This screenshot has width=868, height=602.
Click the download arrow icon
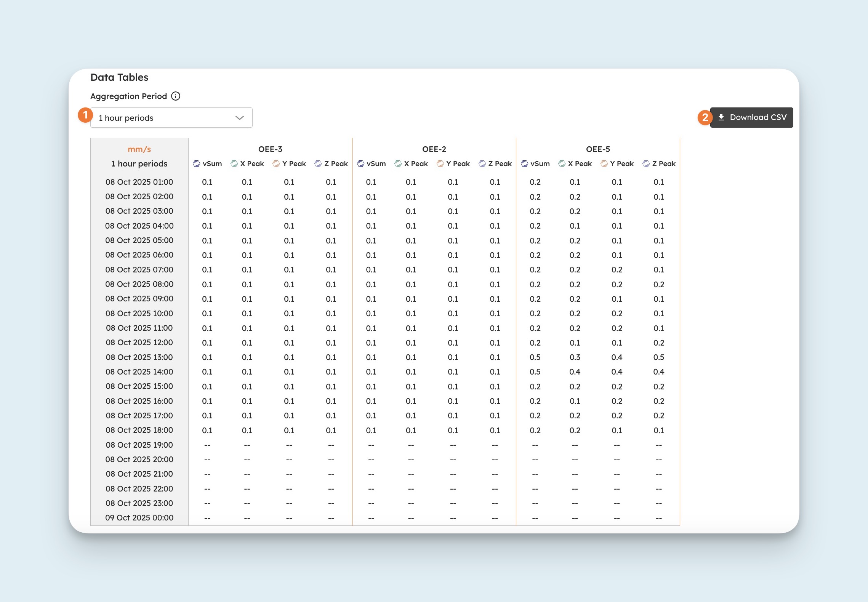[x=721, y=117]
